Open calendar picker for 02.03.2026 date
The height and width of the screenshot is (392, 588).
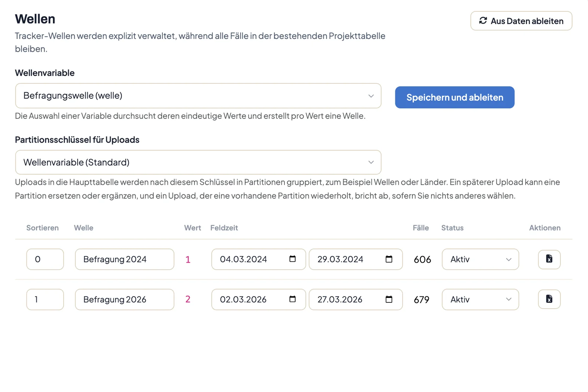[x=293, y=299]
